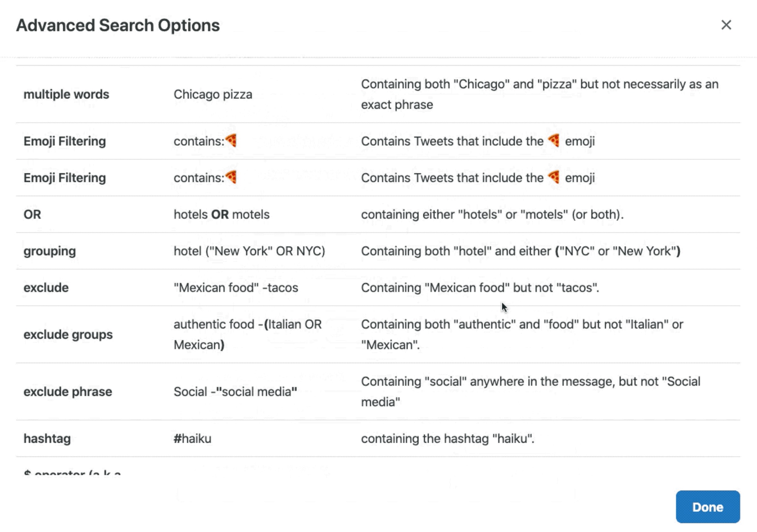Click the pizza emoji in second contains example

pos(231,177)
